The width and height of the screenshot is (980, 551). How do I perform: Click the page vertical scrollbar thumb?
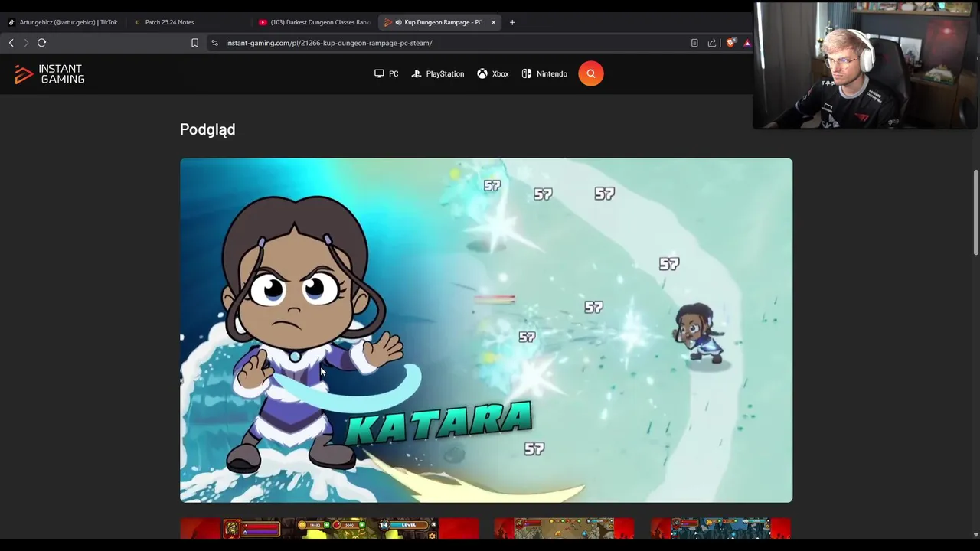tap(976, 213)
